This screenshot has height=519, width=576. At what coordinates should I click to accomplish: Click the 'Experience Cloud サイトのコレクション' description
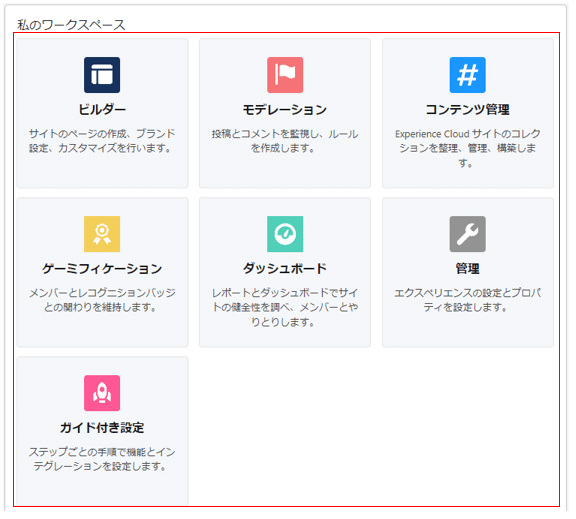[x=468, y=148]
